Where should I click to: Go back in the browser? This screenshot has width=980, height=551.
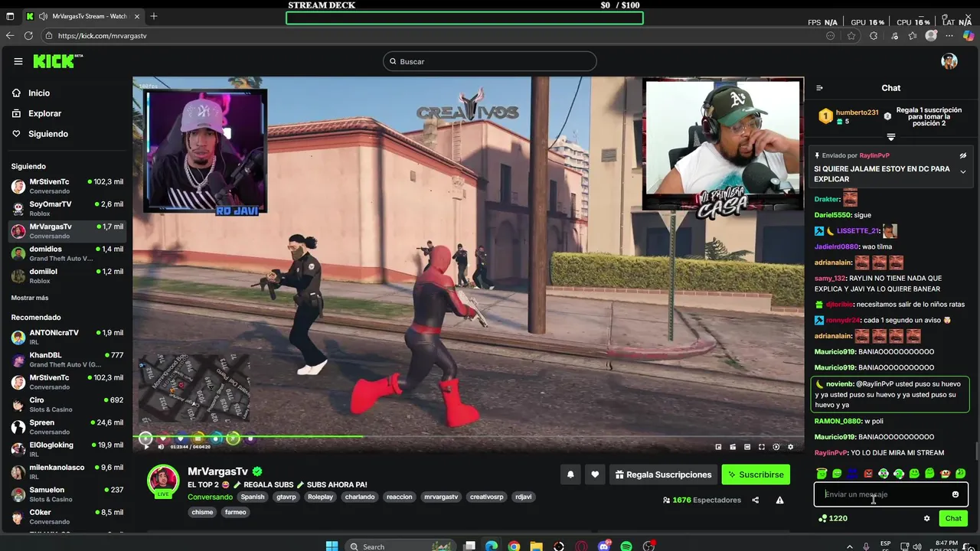coord(10,35)
